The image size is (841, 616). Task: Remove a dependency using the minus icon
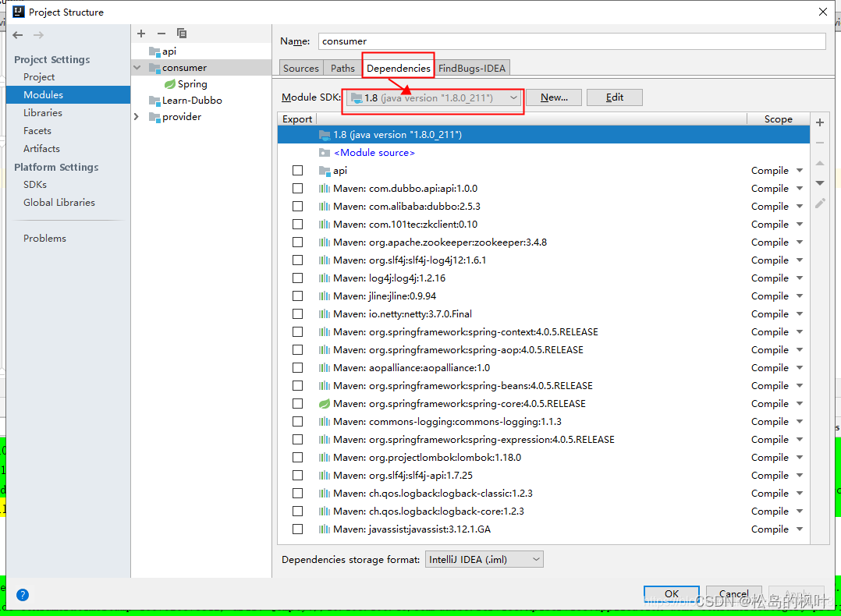click(819, 143)
